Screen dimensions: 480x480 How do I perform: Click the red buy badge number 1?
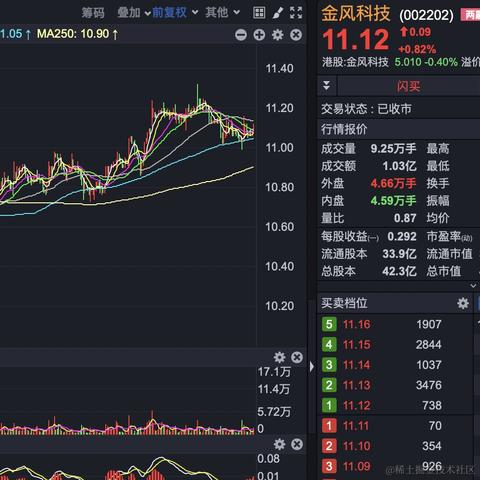(329, 426)
